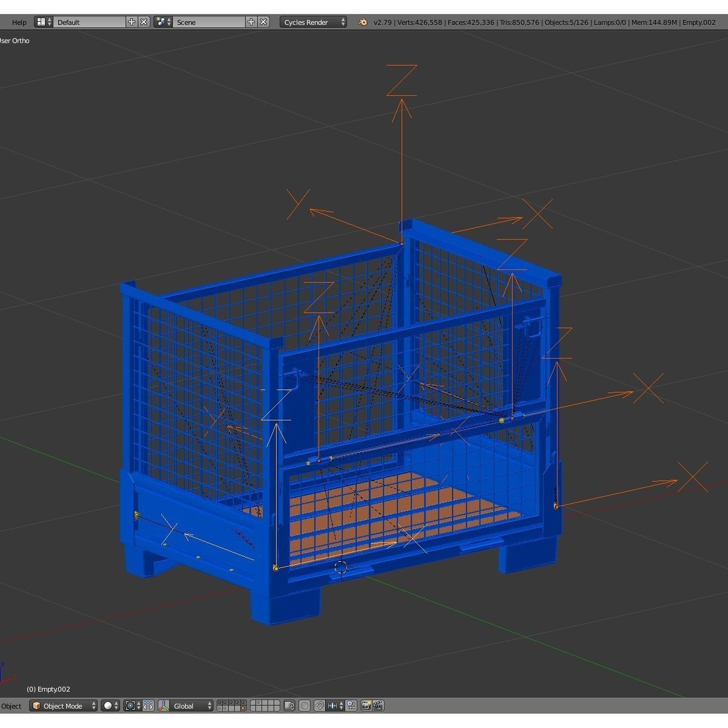Toggle snap during transform magnet icon
The width and height of the screenshot is (728, 728).
point(320,706)
